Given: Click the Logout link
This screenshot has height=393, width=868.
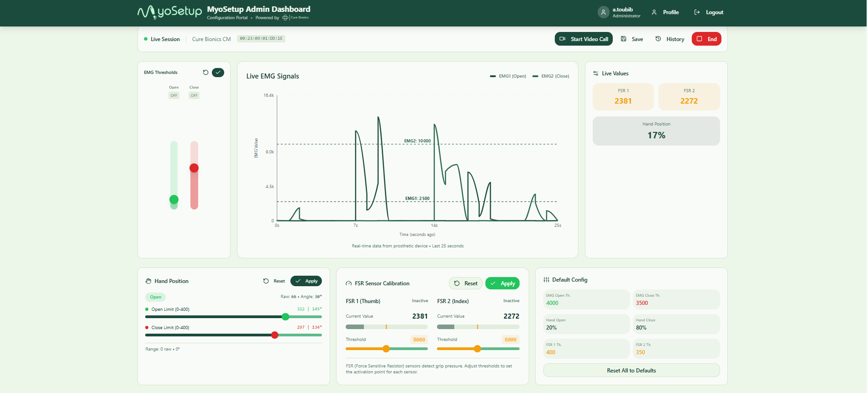Looking at the screenshot, I should pyautogui.click(x=709, y=12).
